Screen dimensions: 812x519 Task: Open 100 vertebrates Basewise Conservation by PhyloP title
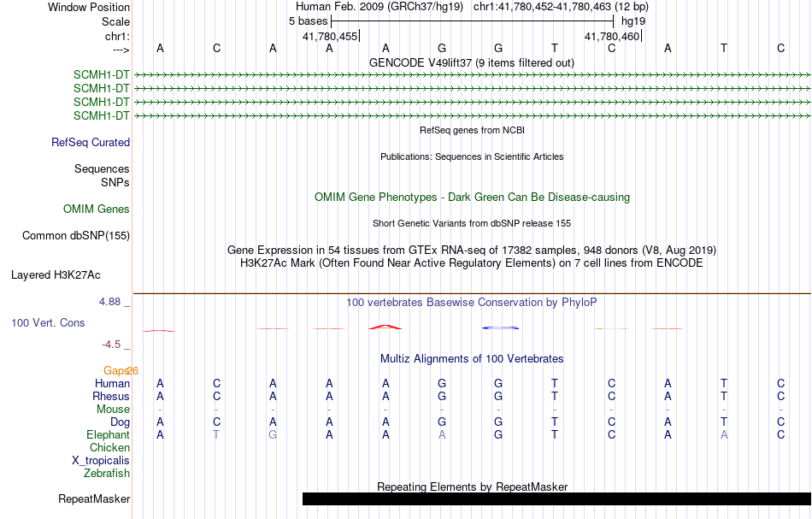coord(472,302)
